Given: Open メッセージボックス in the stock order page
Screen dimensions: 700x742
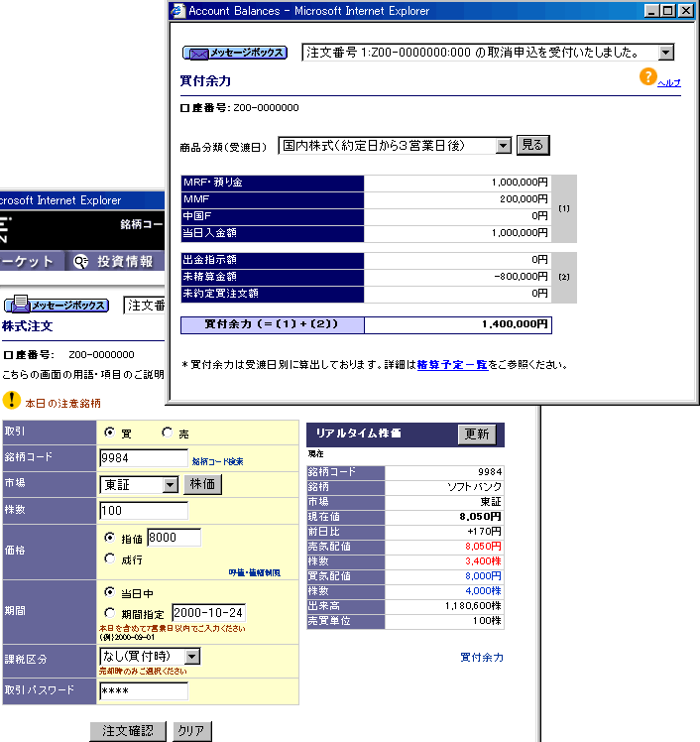Looking at the screenshot, I should point(55,306).
